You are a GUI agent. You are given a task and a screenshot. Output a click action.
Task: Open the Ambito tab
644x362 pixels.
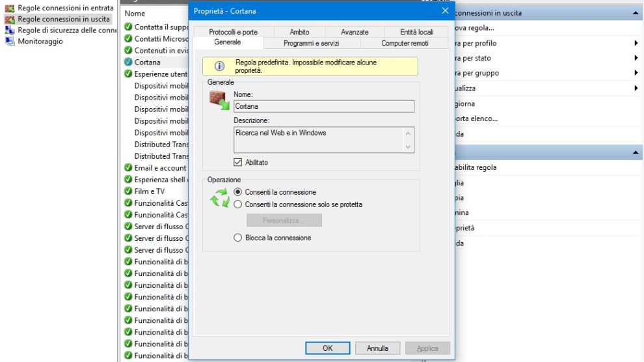pos(299,32)
